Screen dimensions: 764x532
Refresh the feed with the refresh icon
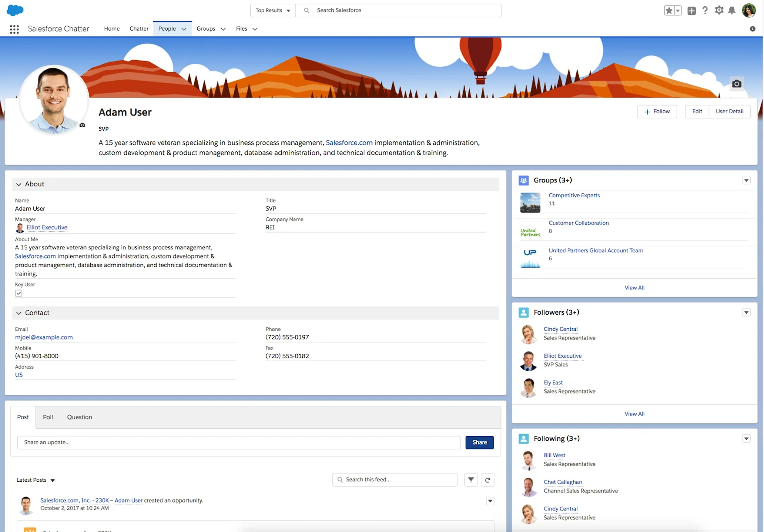coord(488,480)
